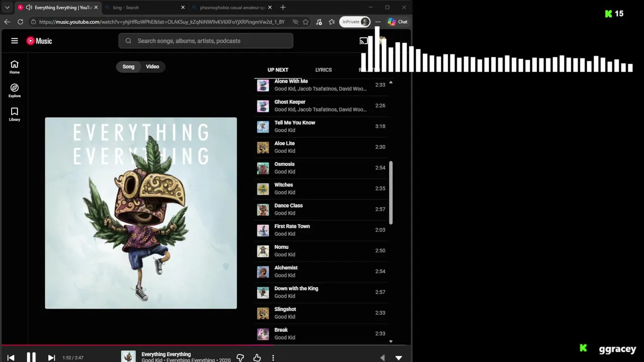
Task: Play Dance Class from queue
Action: 321,209
